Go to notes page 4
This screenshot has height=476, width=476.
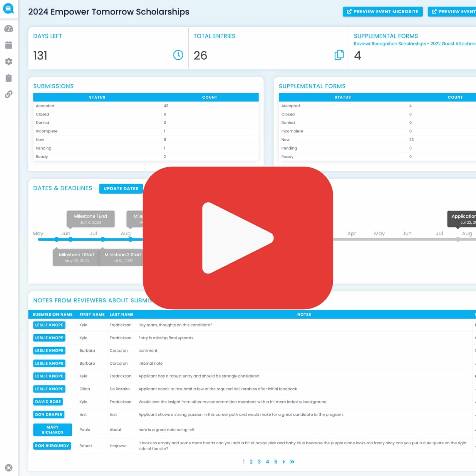267,462
